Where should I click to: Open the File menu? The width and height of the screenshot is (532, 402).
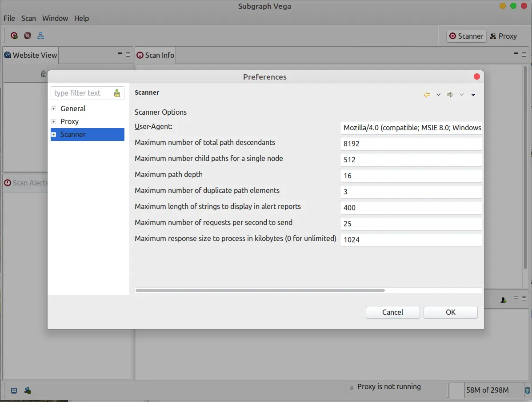(x=9, y=18)
